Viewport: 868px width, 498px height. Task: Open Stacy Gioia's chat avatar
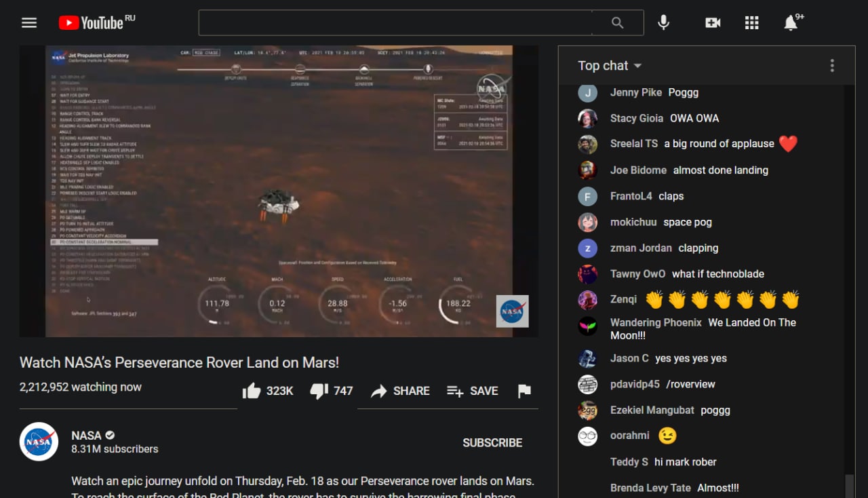tap(587, 118)
